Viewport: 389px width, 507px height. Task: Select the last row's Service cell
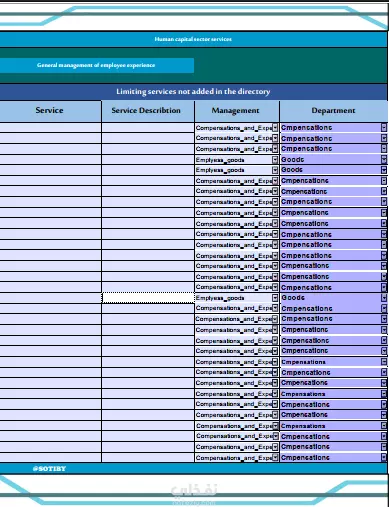(51, 458)
